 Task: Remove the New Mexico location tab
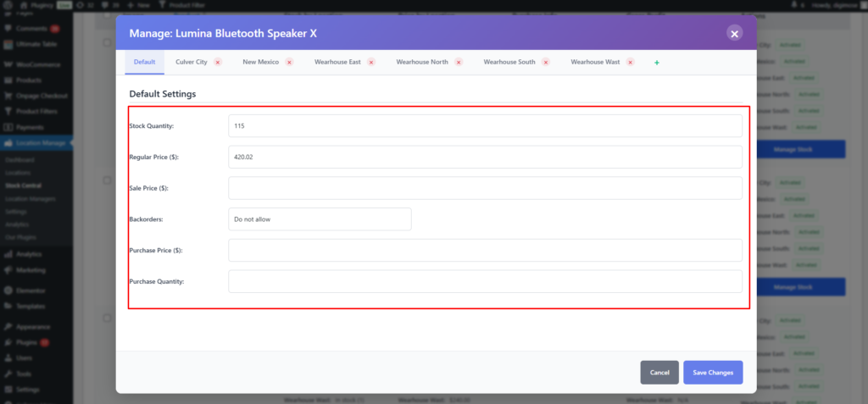click(289, 63)
